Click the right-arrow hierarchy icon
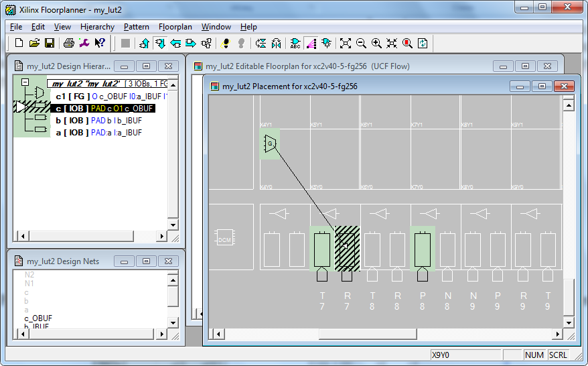The image size is (588, 366). click(x=191, y=44)
